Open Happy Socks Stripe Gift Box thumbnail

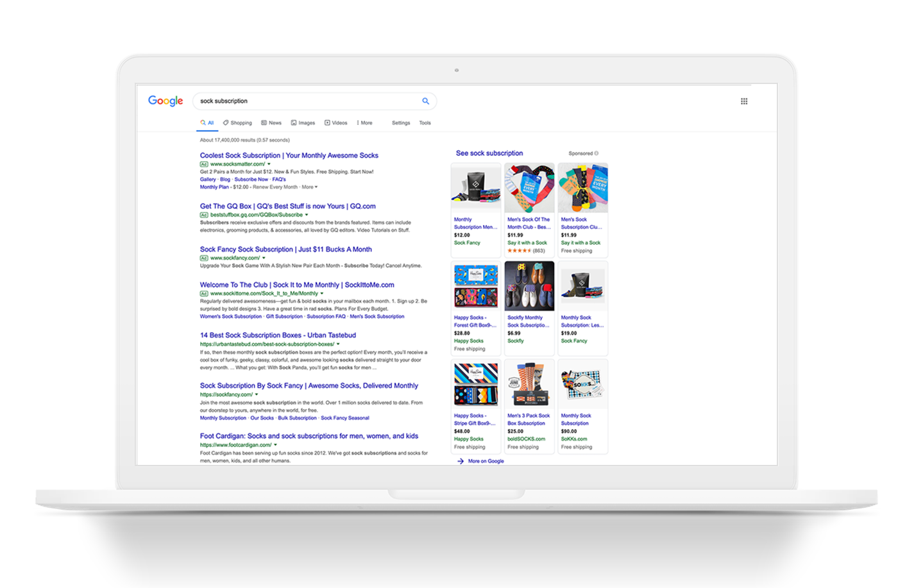476,384
